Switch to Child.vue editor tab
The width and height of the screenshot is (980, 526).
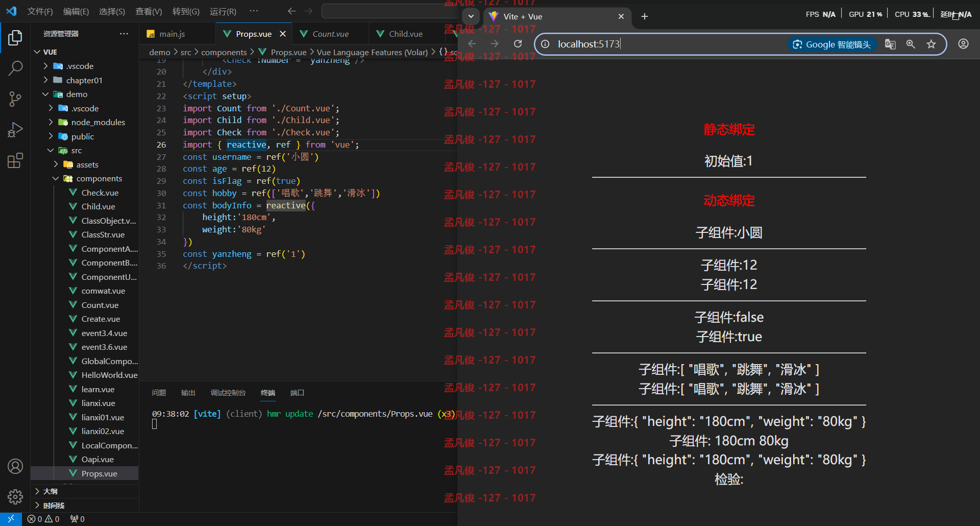click(406, 34)
